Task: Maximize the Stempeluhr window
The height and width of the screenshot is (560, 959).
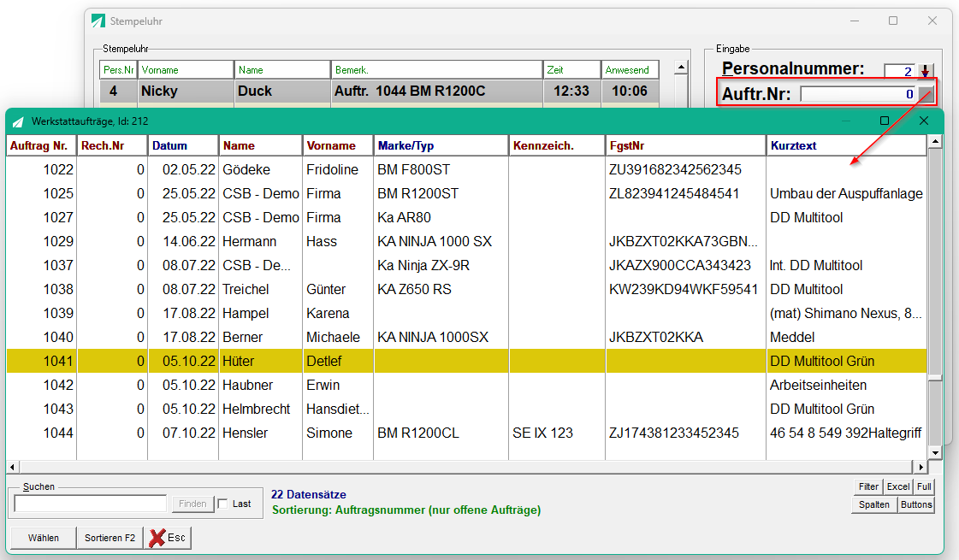Action: click(893, 21)
